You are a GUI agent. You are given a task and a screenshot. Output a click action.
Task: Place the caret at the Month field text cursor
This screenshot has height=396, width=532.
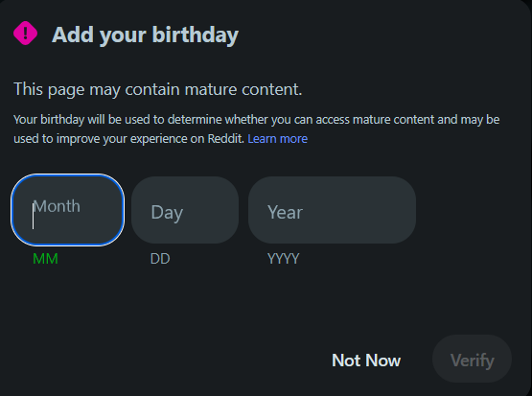(33, 216)
